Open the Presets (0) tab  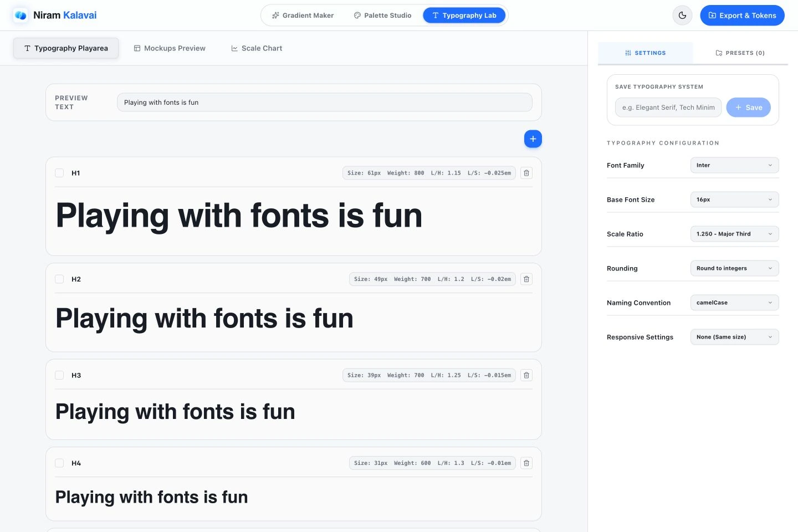(x=740, y=53)
